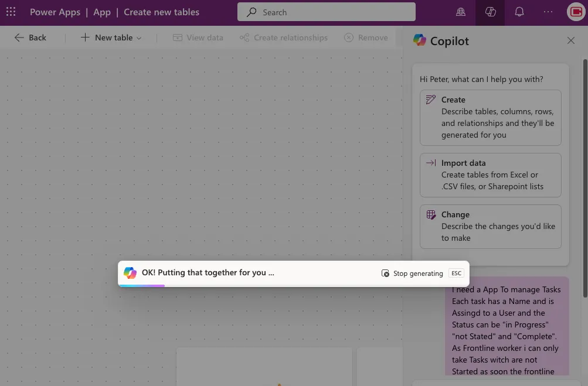The width and height of the screenshot is (588, 386).
Task: Choose the Import data suggestion card
Action: (490, 175)
